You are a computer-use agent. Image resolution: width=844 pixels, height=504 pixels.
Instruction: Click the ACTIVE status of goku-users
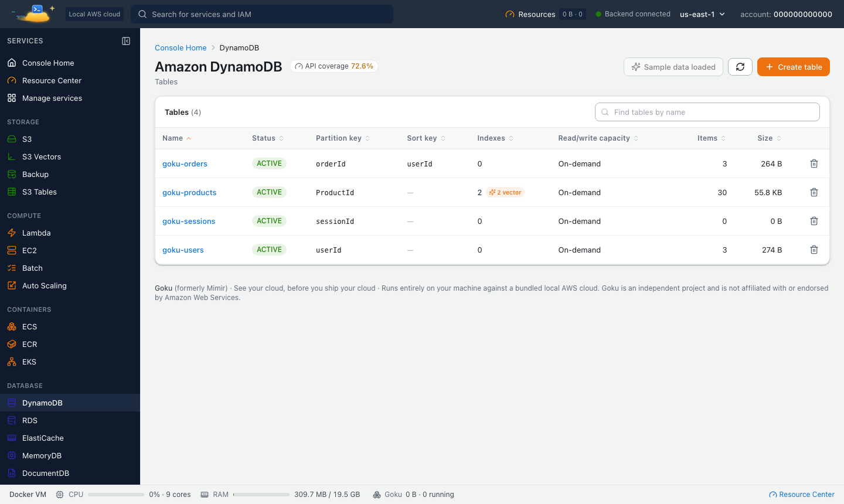click(x=269, y=250)
